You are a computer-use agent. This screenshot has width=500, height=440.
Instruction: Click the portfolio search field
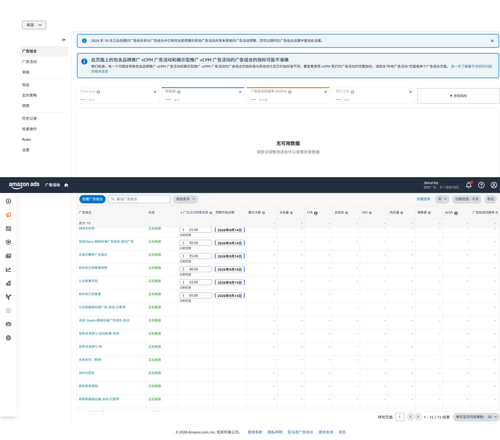[139, 199]
